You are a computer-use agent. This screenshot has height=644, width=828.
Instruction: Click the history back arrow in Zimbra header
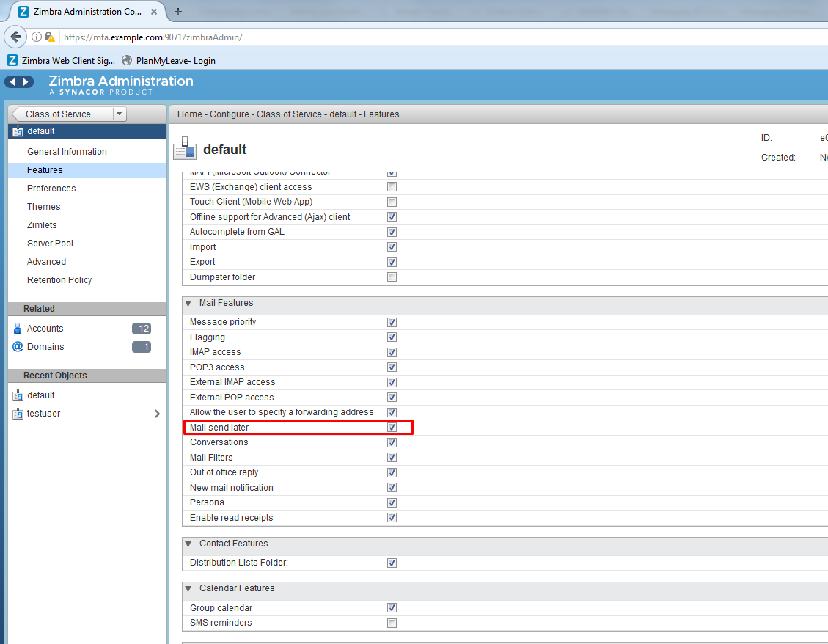tap(12, 82)
